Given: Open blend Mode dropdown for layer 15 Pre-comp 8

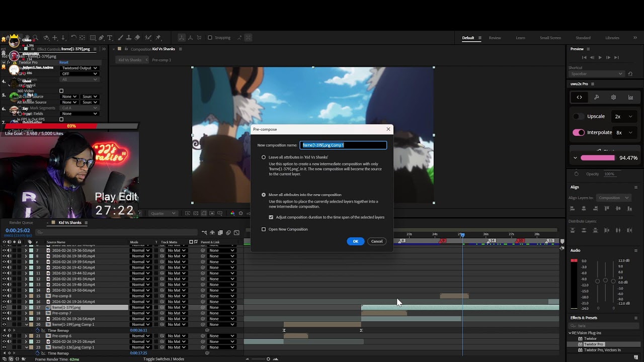Looking at the screenshot, I should click(140, 296).
